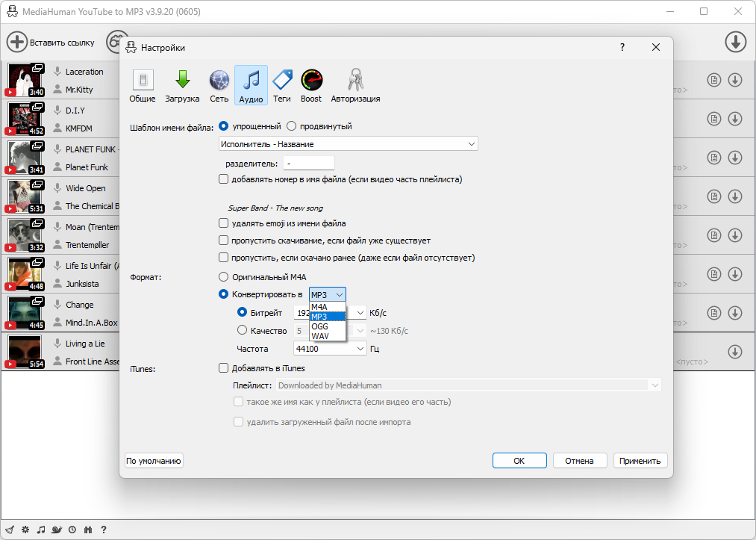The height and width of the screenshot is (540, 756).
Task: Choose M4A from the format list
Action: click(328, 307)
